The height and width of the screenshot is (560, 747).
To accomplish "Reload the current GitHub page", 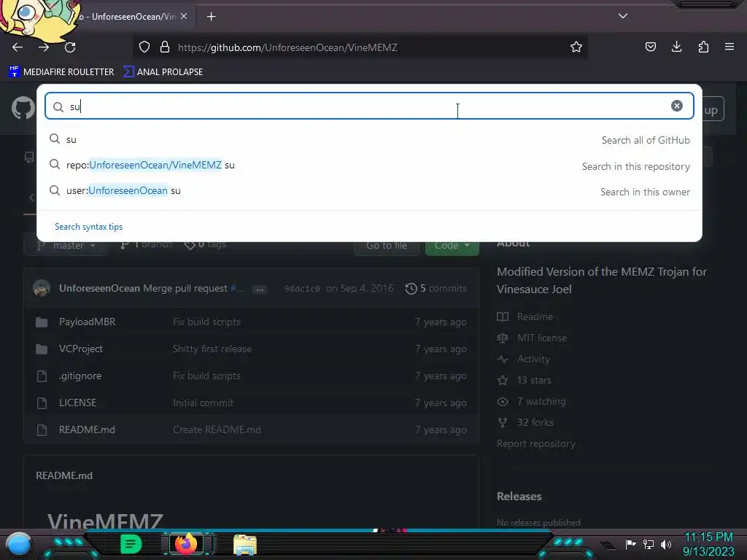I will 70,47.
